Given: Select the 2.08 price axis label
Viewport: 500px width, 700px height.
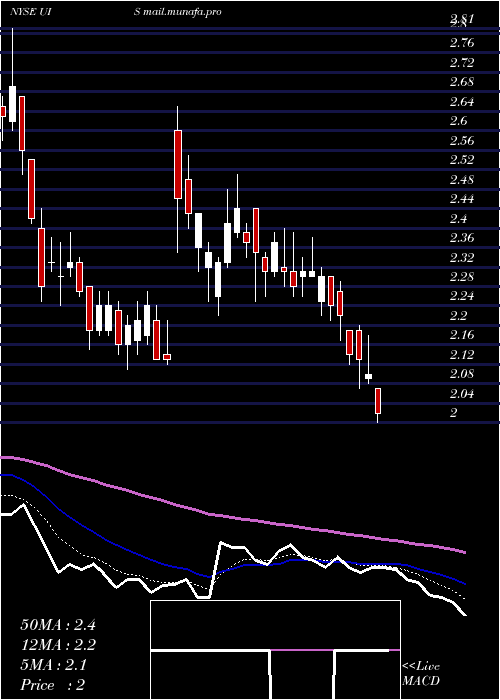Looking at the screenshot, I should click(x=462, y=374).
